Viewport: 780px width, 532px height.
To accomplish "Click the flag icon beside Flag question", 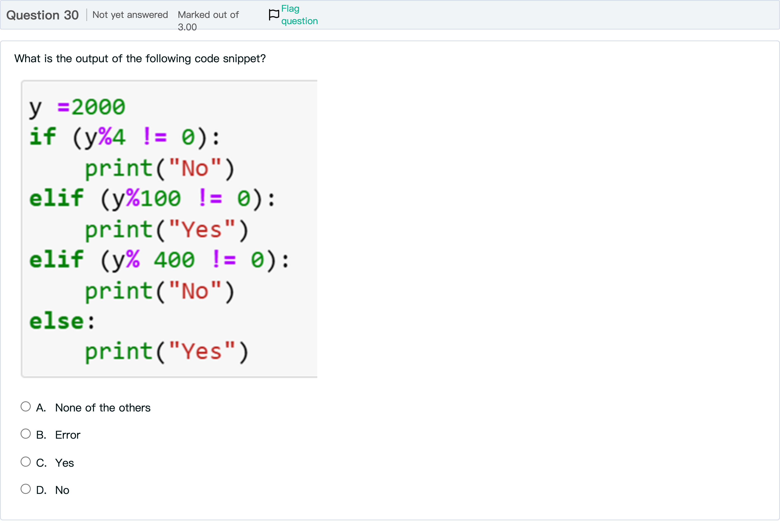I will 274,15.
